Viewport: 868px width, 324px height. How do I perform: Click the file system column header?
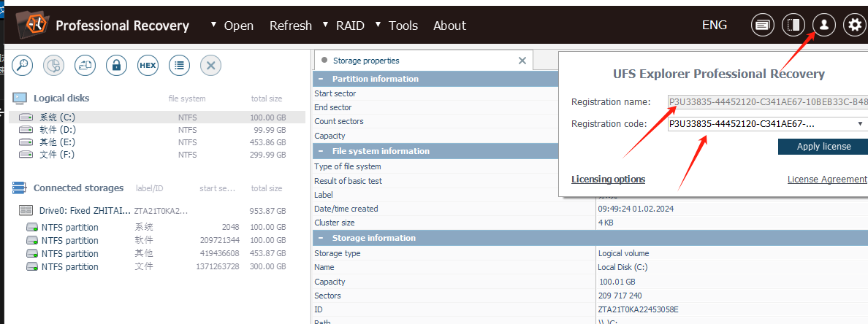(187, 99)
